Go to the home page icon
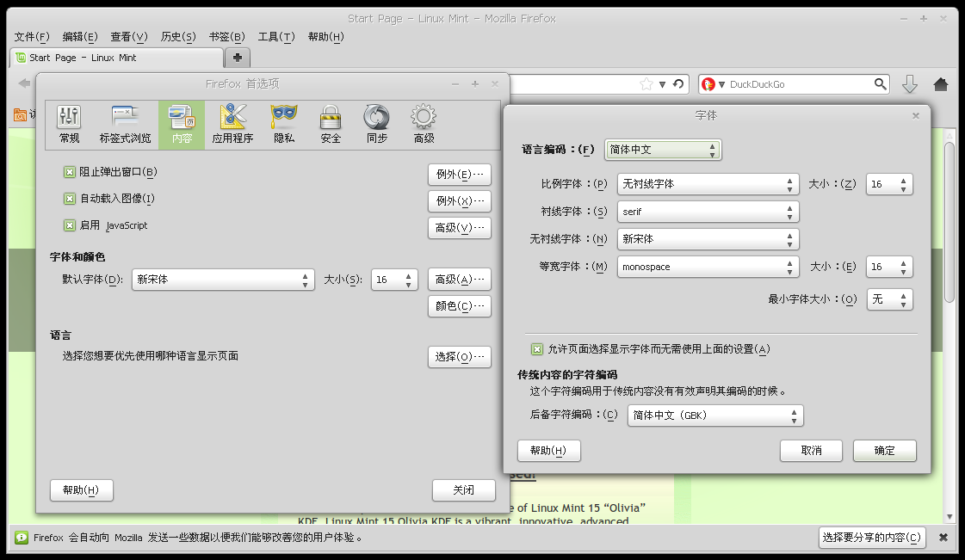965x560 pixels. (x=940, y=83)
